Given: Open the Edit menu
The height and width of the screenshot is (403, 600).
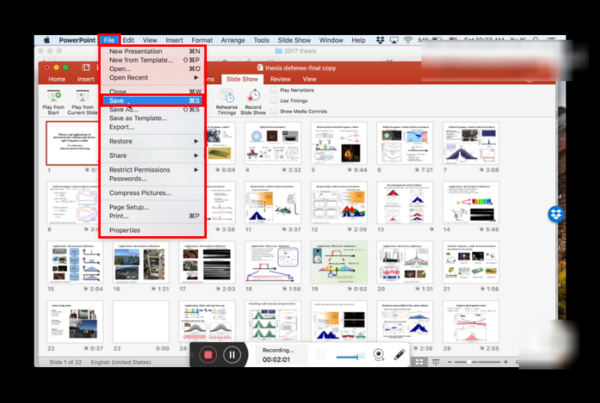Looking at the screenshot, I should coord(128,40).
